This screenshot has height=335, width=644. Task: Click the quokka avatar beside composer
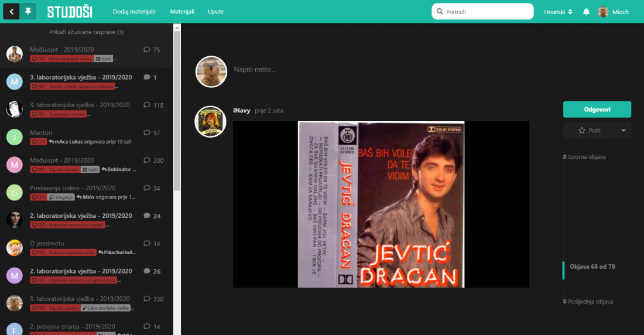pyautogui.click(x=211, y=71)
